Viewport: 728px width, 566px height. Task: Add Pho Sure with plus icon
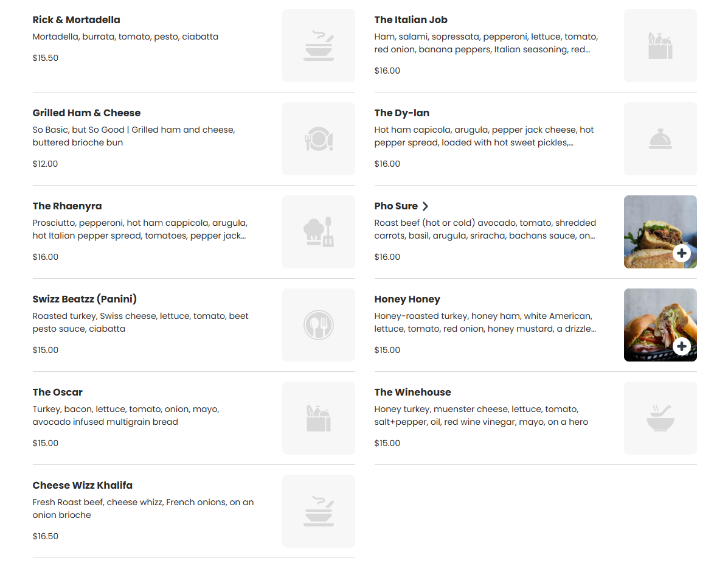682,253
